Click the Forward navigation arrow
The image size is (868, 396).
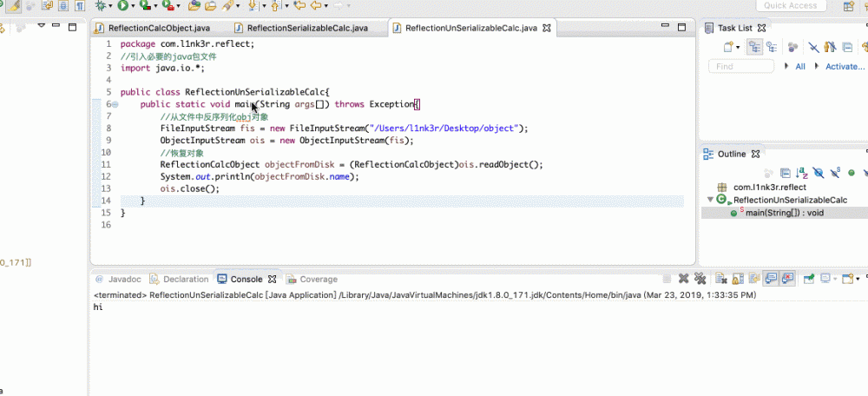339,5
